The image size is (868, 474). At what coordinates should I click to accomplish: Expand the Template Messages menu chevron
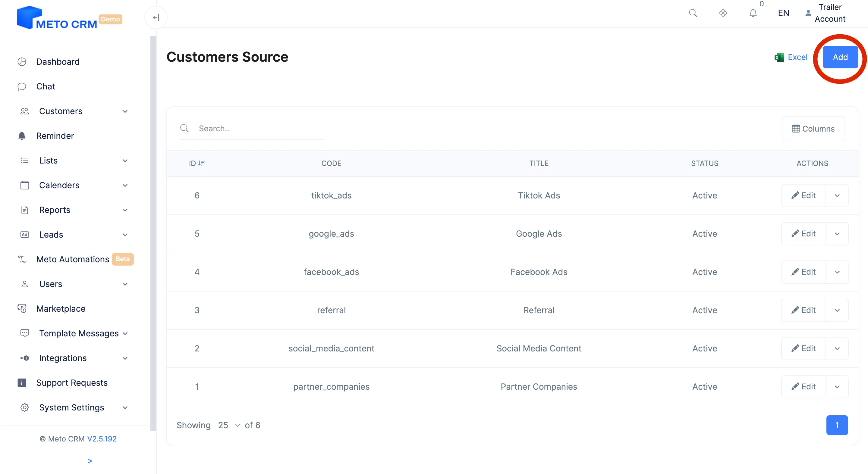[125, 333]
